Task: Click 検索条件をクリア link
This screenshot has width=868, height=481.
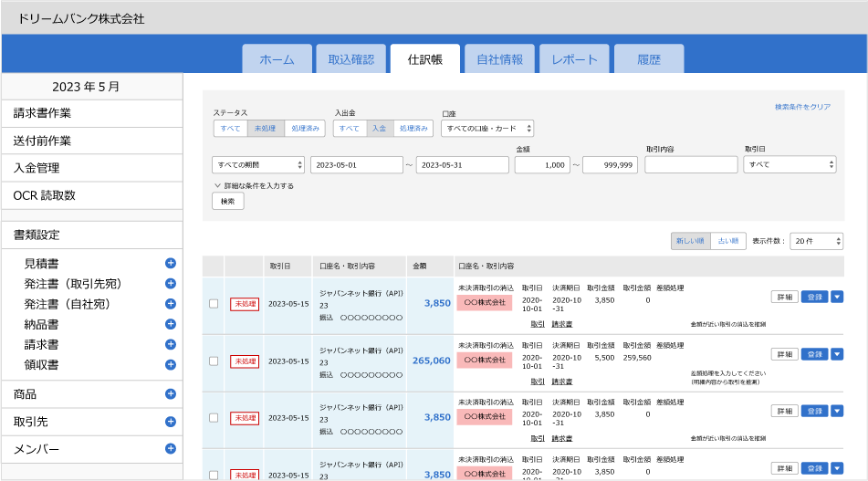Action: (x=802, y=107)
